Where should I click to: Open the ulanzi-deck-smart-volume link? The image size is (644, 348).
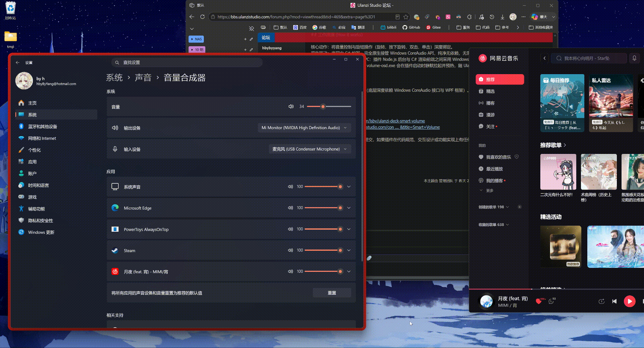point(395,121)
